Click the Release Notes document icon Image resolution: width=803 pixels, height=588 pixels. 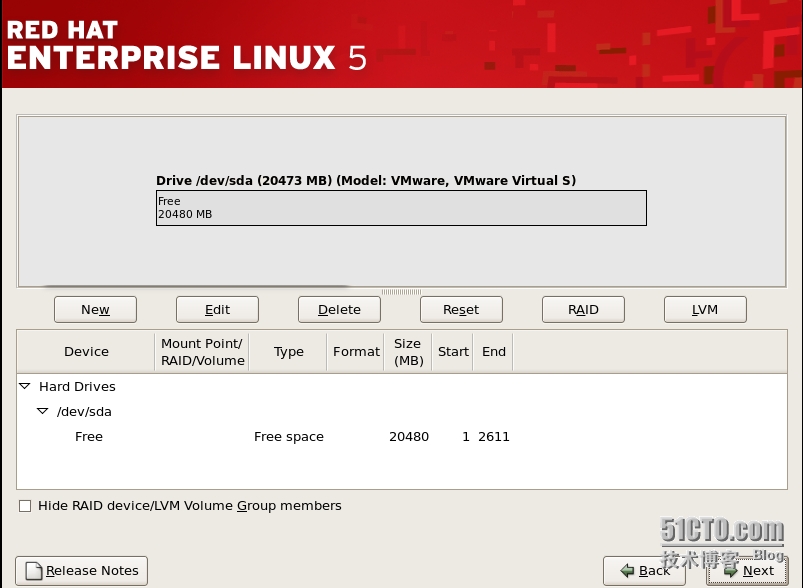pyautogui.click(x=34, y=571)
